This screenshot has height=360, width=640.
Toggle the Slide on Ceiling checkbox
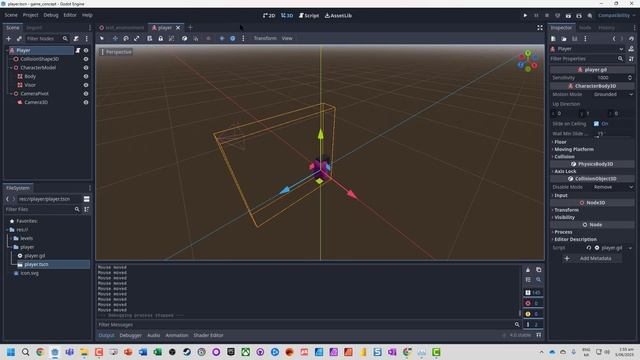596,124
